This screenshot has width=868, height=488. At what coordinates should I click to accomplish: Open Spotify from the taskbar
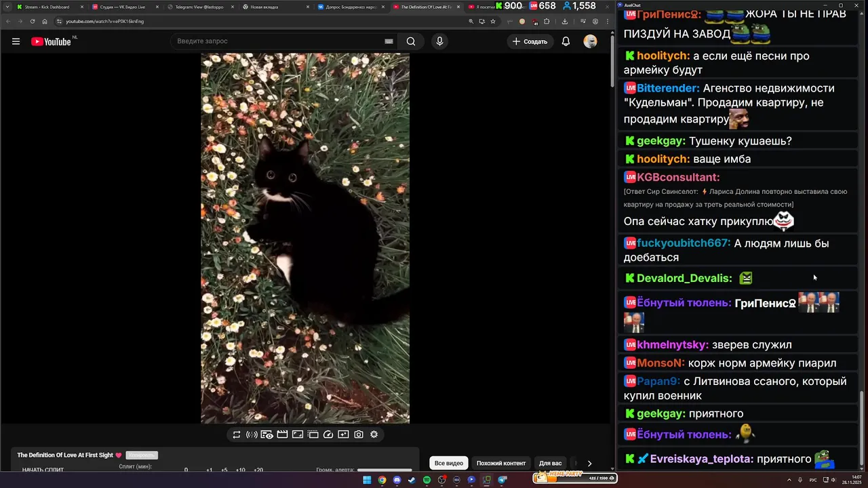click(x=427, y=480)
